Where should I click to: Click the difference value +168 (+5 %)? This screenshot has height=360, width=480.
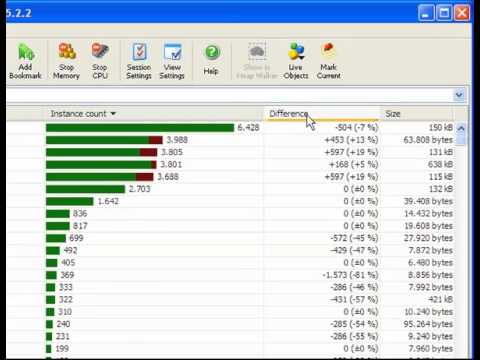[353, 165]
